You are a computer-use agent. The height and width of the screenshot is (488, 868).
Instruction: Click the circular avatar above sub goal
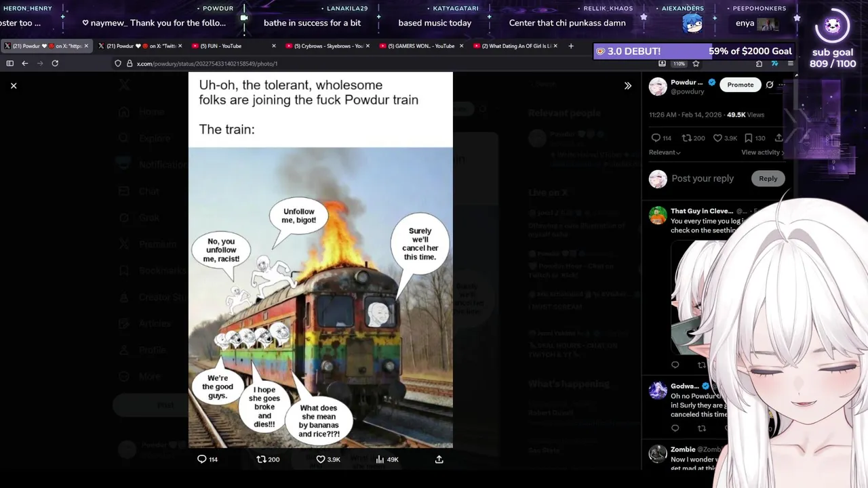[832, 26]
